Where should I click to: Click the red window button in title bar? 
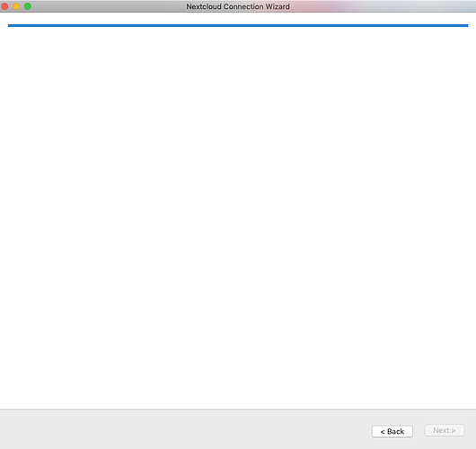(4, 6)
